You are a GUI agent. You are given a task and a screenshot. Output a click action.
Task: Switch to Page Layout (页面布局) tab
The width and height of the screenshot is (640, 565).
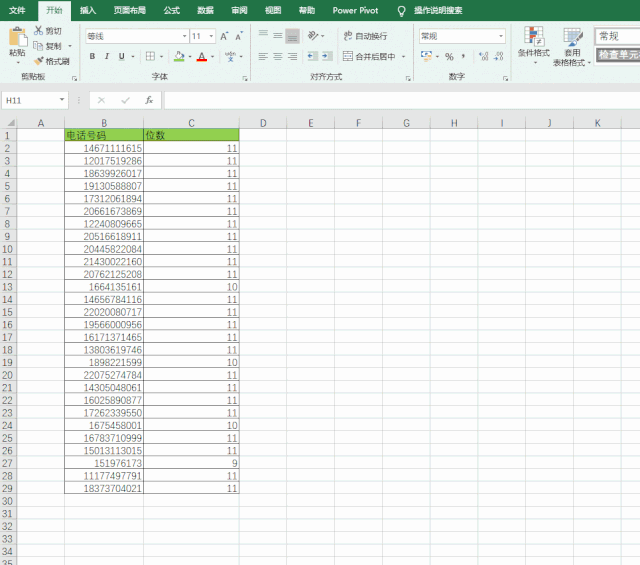point(130,10)
